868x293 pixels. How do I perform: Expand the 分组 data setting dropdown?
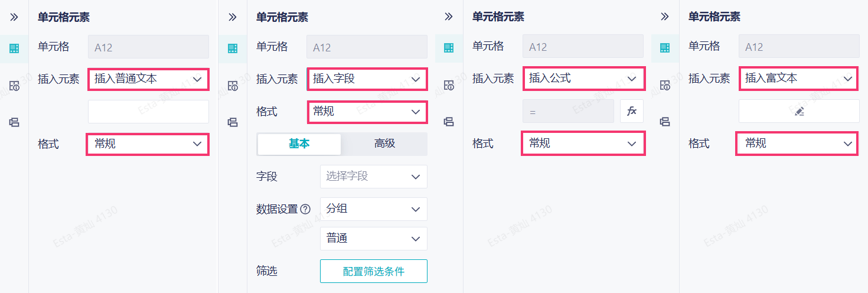[x=373, y=209]
